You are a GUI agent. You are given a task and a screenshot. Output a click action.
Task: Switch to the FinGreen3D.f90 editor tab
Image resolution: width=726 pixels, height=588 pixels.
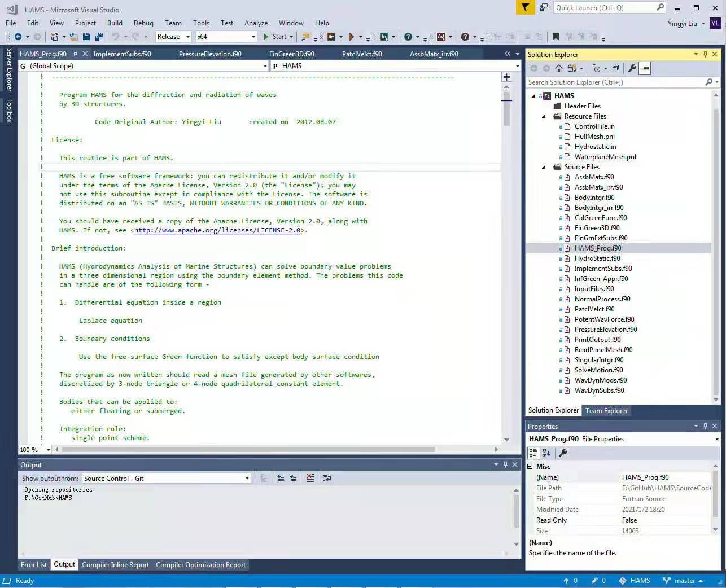pyautogui.click(x=291, y=54)
